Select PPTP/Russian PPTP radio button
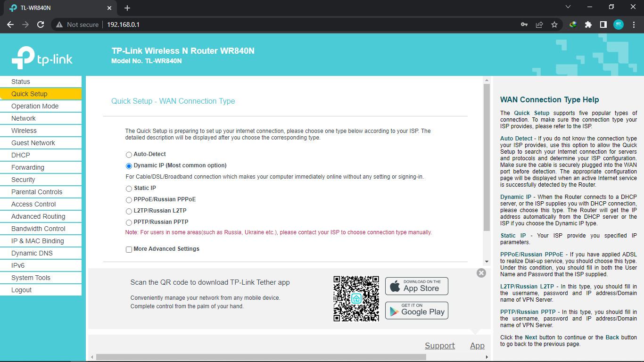Viewport: 644px width, 362px height. click(x=129, y=222)
